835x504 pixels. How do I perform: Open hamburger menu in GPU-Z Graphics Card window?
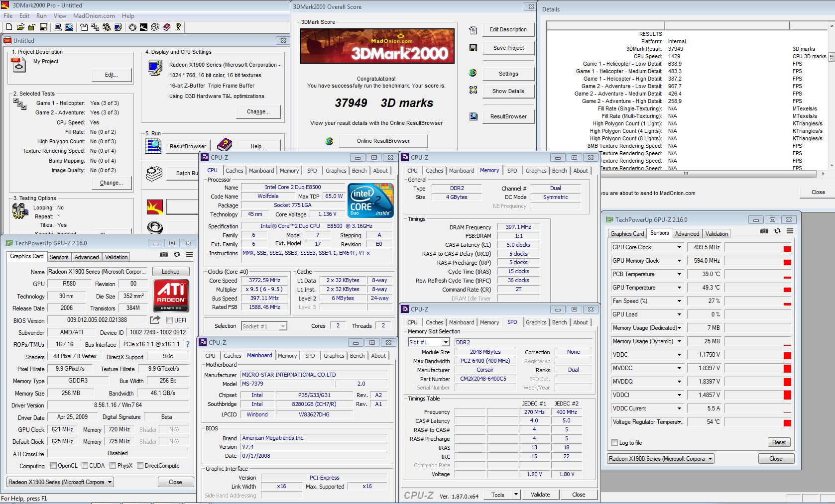189,254
